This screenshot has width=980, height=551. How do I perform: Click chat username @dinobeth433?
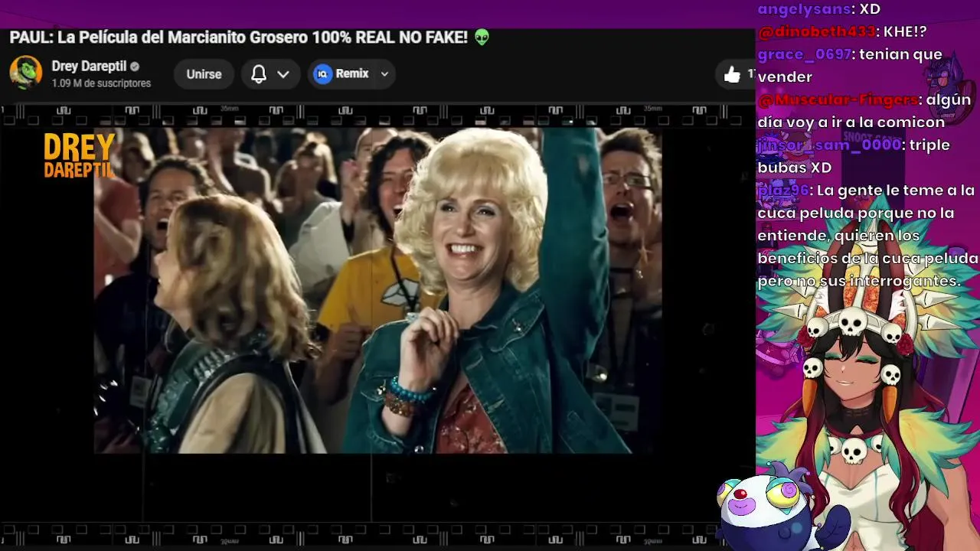point(816,31)
